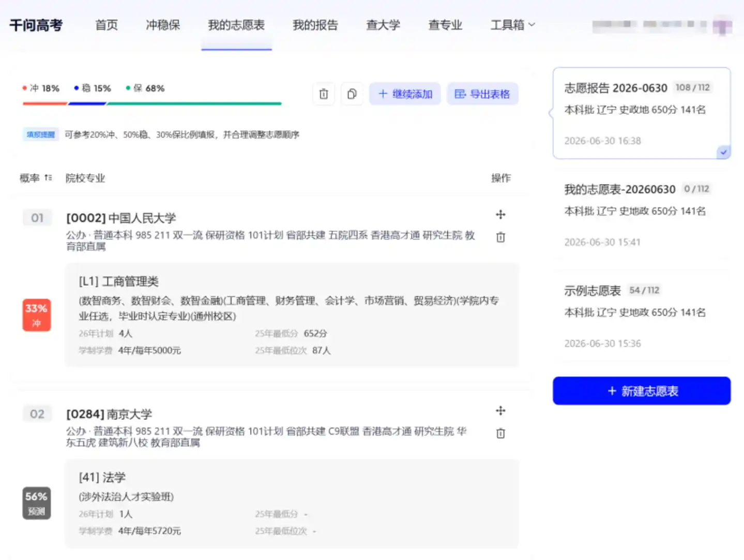Image resolution: width=744 pixels, height=560 pixels.
Task: Click the move handle for 中国人民大学
Action: 500,215
